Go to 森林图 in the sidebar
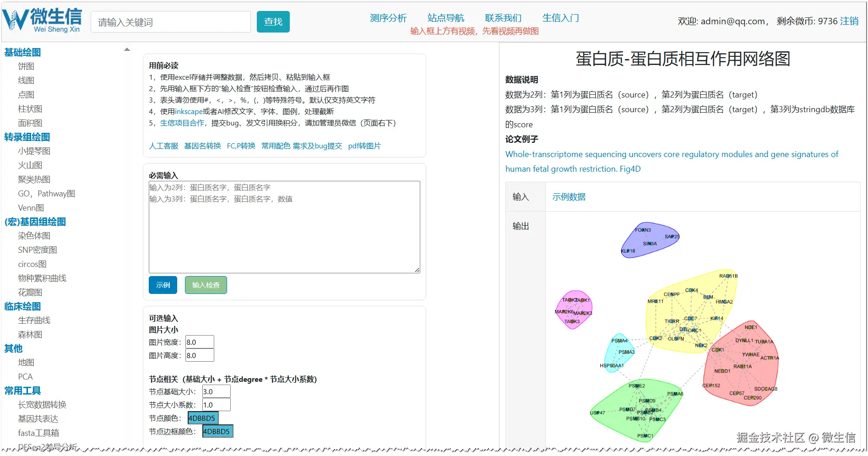This screenshot has width=868, height=456. coord(30,335)
